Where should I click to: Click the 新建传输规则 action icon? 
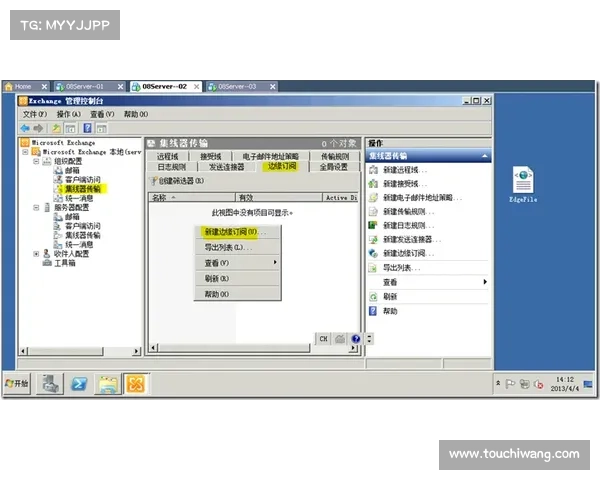(x=373, y=212)
